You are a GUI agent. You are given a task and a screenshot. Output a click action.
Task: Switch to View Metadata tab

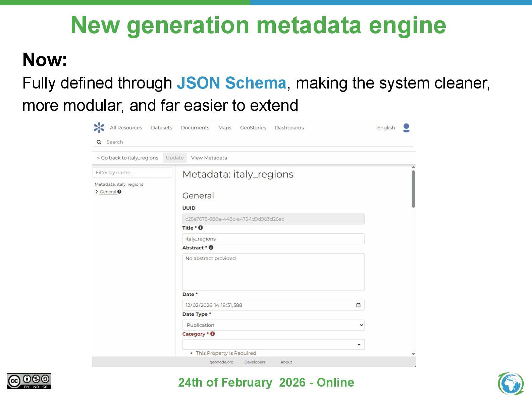click(209, 158)
